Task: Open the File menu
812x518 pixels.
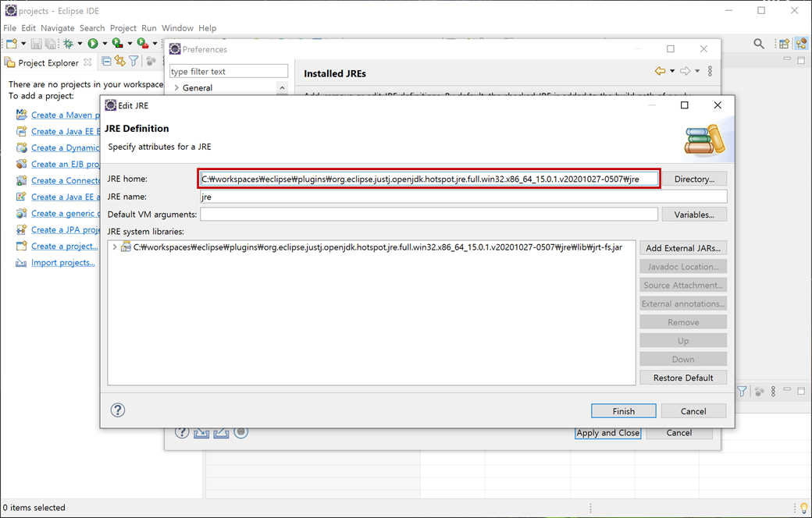Action: pyautogui.click(x=10, y=28)
